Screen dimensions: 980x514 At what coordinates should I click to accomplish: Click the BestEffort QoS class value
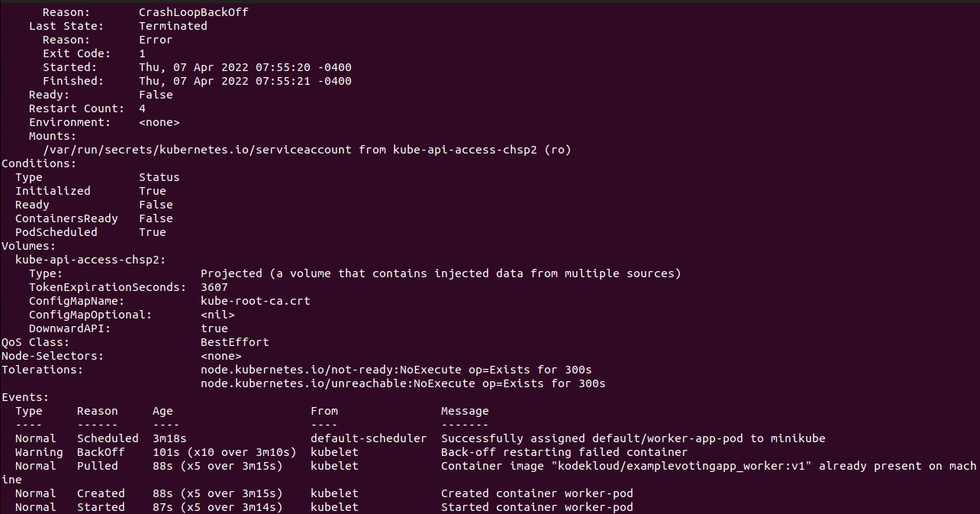point(234,342)
